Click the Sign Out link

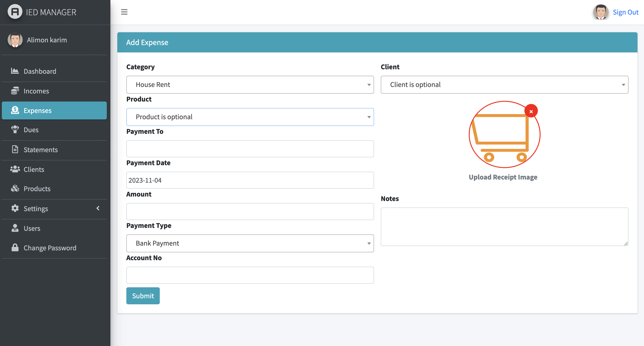tap(625, 12)
